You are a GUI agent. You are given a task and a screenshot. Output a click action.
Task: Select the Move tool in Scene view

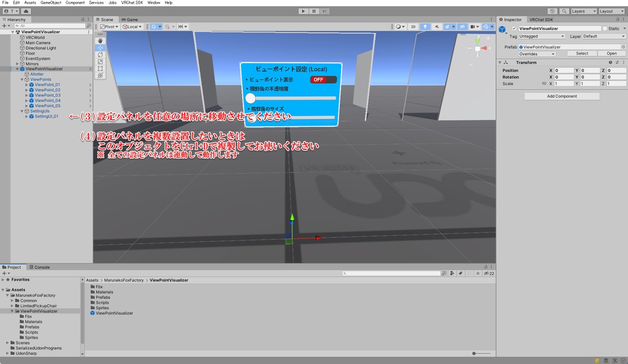click(x=100, y=48)
